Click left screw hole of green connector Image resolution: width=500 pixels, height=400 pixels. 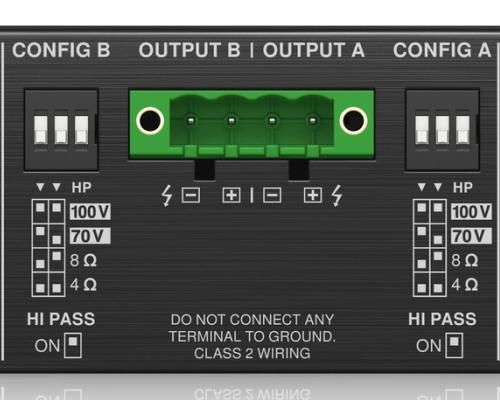click(150, 121)
